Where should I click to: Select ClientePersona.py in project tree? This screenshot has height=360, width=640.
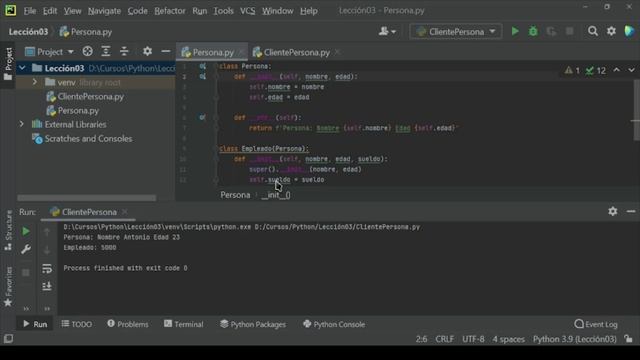tap(85, 96)
